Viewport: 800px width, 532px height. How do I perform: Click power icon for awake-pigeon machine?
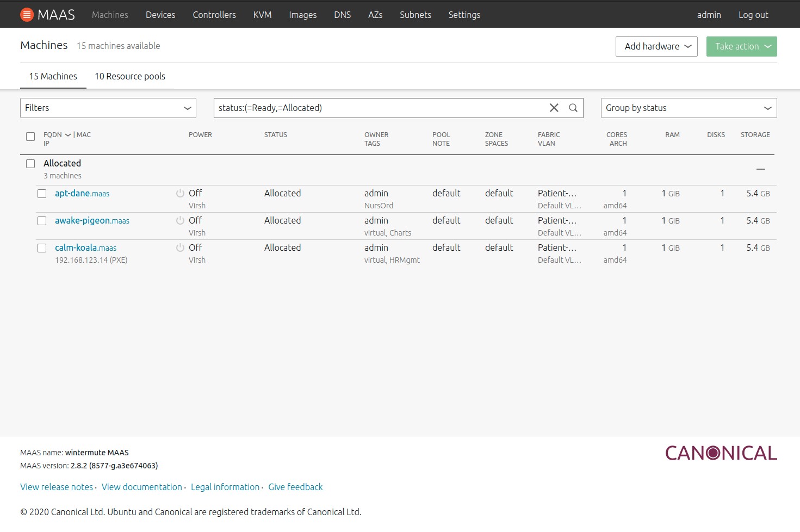click(180, 220)
